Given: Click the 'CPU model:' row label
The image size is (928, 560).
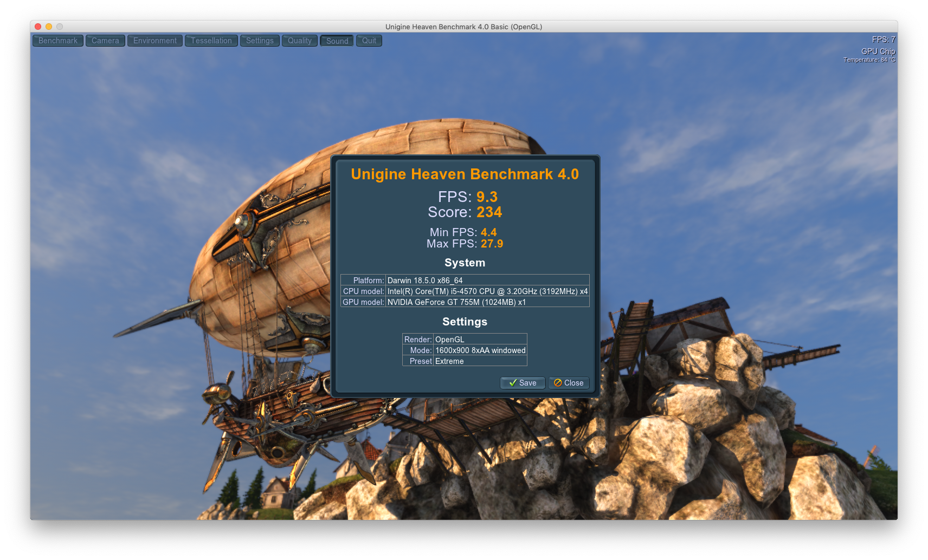Looking at the screenshot, I should [364, 291].
